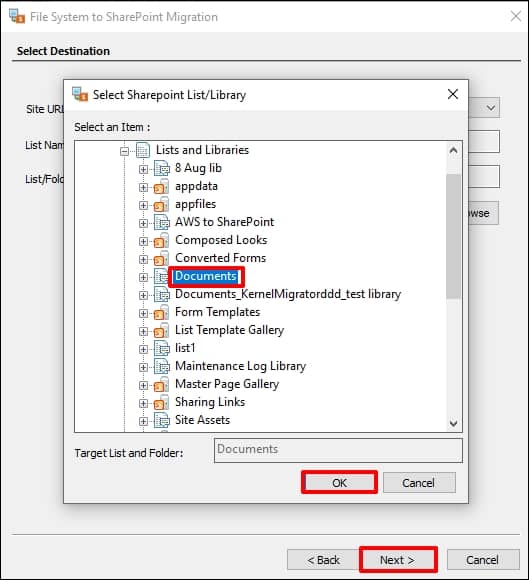Select List Template Gallery item
Screen dimensions: 529x580
(x=229, y=330)
